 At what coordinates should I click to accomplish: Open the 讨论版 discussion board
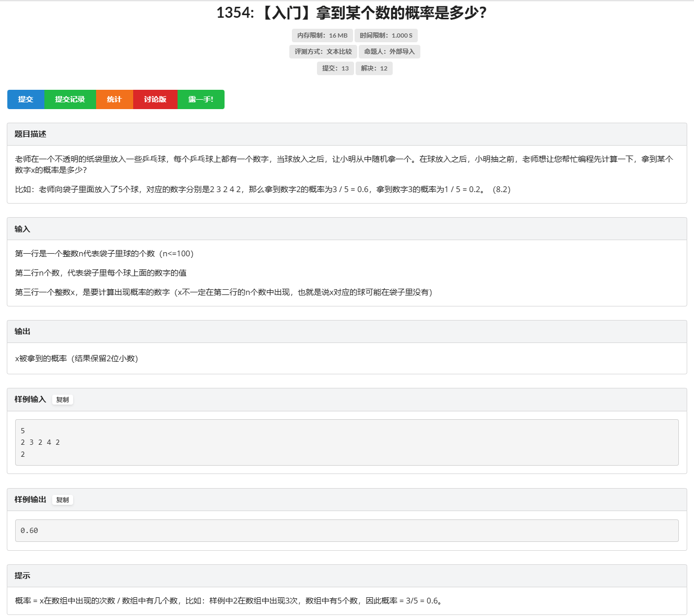coord(155,99)
